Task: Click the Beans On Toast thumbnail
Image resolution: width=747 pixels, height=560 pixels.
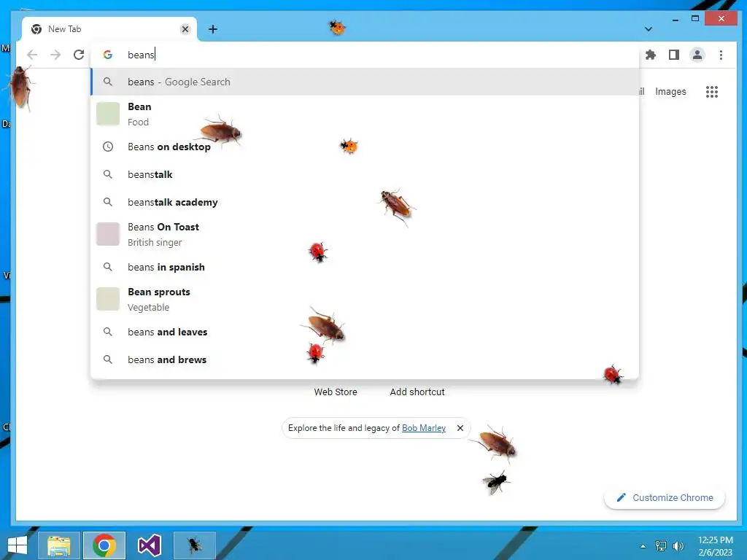Action: coord(108,234)
